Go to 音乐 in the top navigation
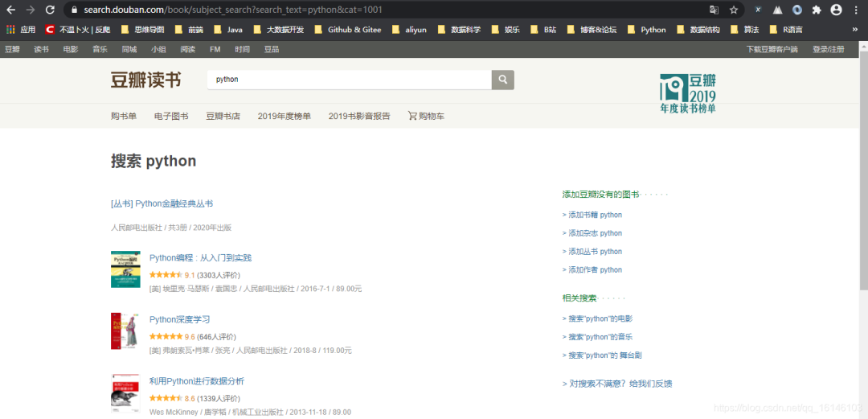This screenshot has width=868, height=419. [100, 49]
